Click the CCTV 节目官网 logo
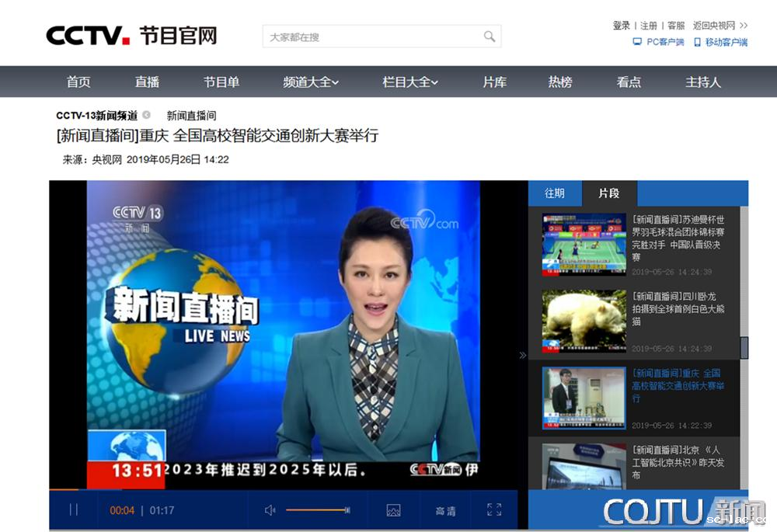The width and height of the screenshot is (777, 532). coord(131,36)
